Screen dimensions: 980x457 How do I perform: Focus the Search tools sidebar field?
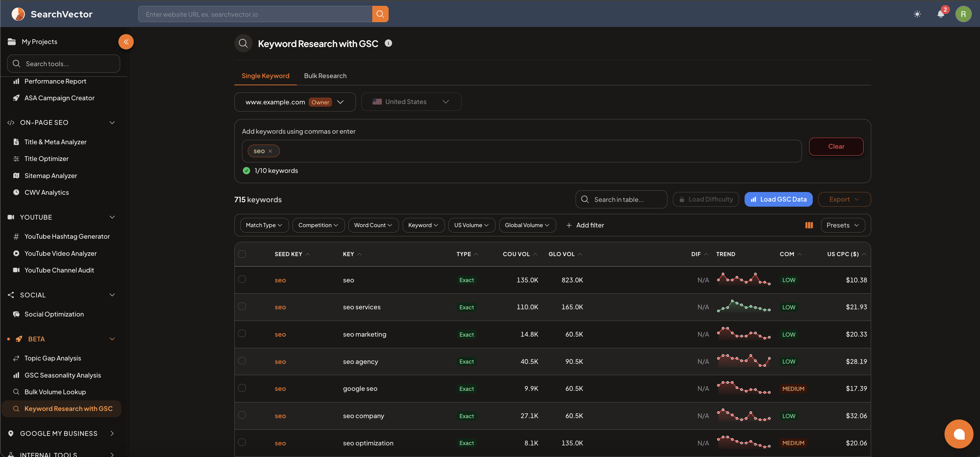[x=63, y=63]
